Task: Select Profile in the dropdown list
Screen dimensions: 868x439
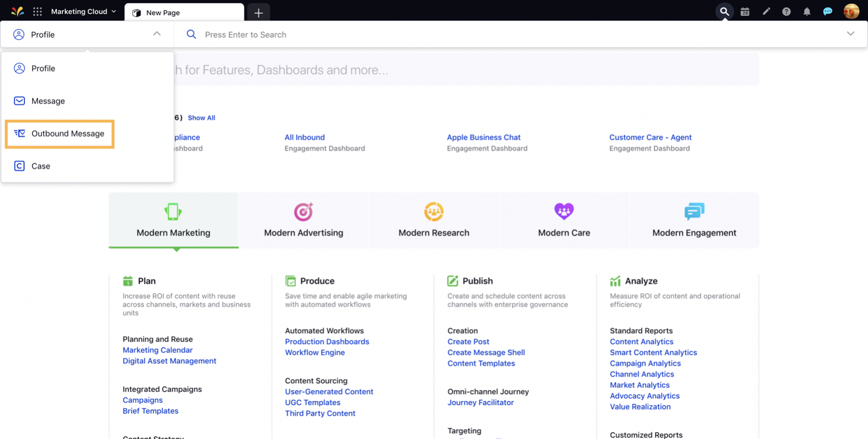Action: pos(87,68)
